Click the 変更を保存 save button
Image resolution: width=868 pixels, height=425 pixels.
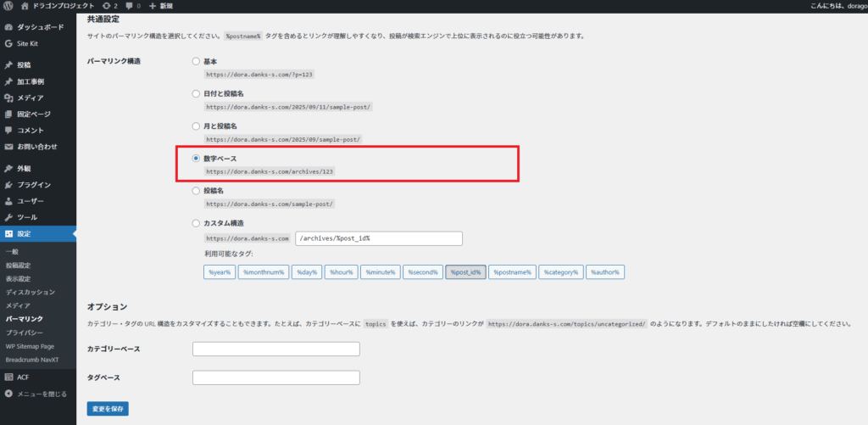(x=108, y=409)
